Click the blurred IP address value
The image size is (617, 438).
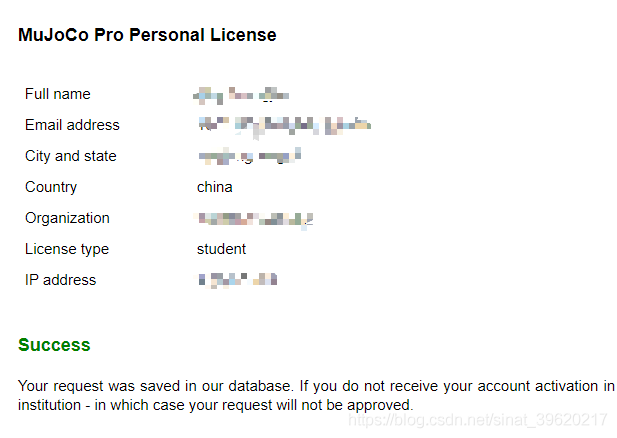238,280
